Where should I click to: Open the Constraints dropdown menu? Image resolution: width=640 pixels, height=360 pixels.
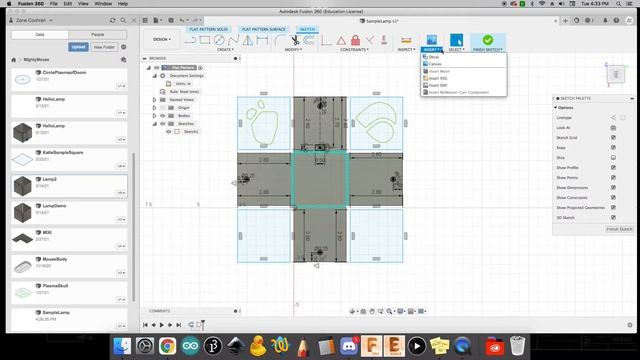pyautogui.click(x=354, y=50)
